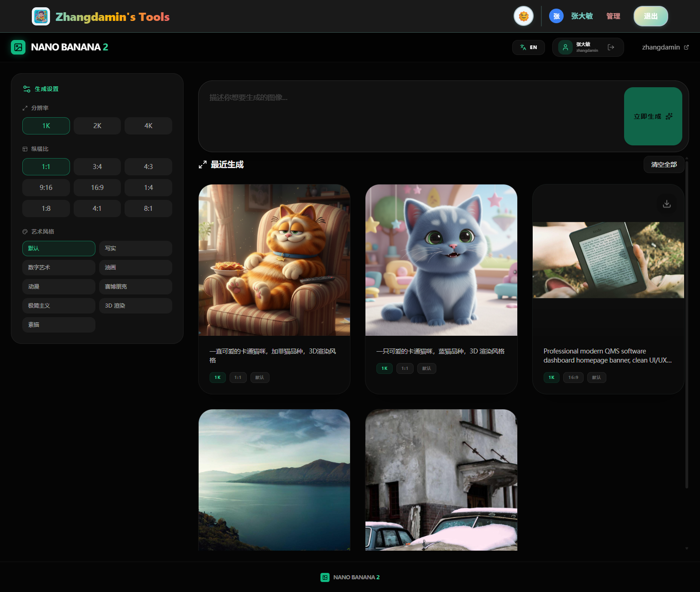Open the orange Garfield cat image
This screenshot has height=592, width=700.
pos(275,260)
